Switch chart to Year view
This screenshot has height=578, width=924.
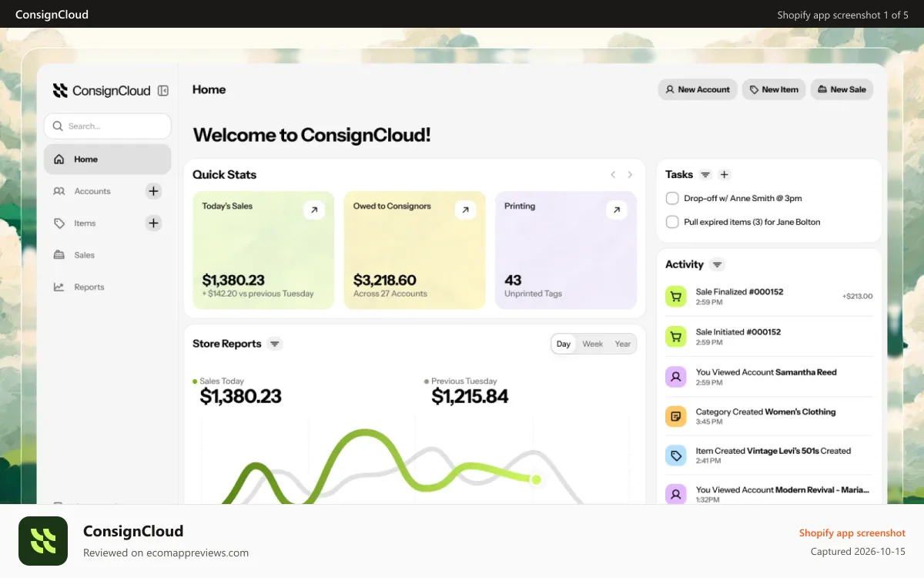tap(623, 344)
